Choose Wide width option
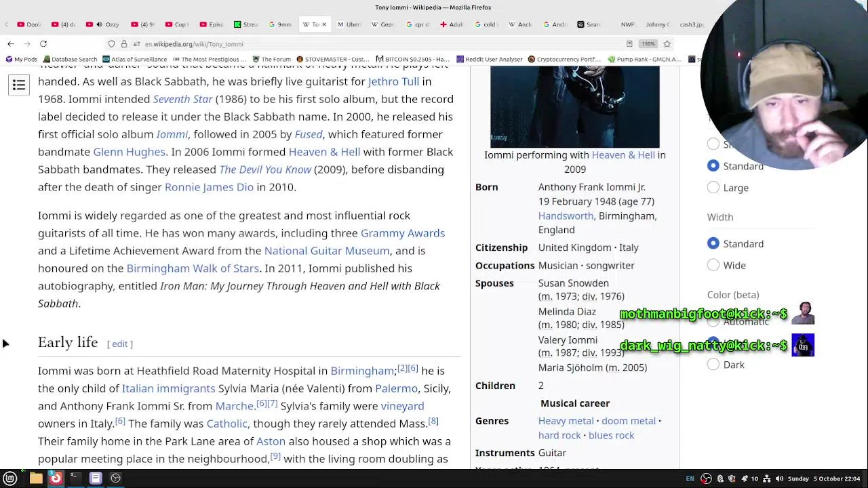The width and height of the screenshot is (868, 488). (x=713, y=265)
